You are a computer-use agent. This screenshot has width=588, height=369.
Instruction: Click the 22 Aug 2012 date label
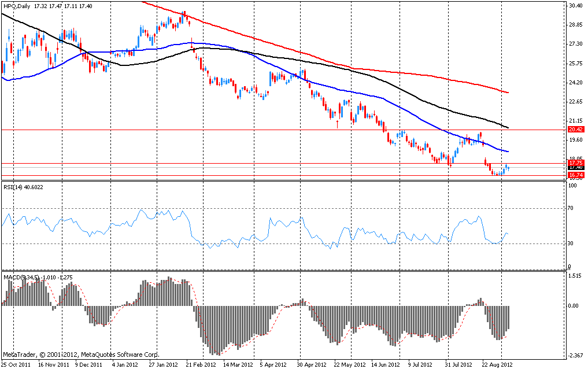click(x=498, y=365)
